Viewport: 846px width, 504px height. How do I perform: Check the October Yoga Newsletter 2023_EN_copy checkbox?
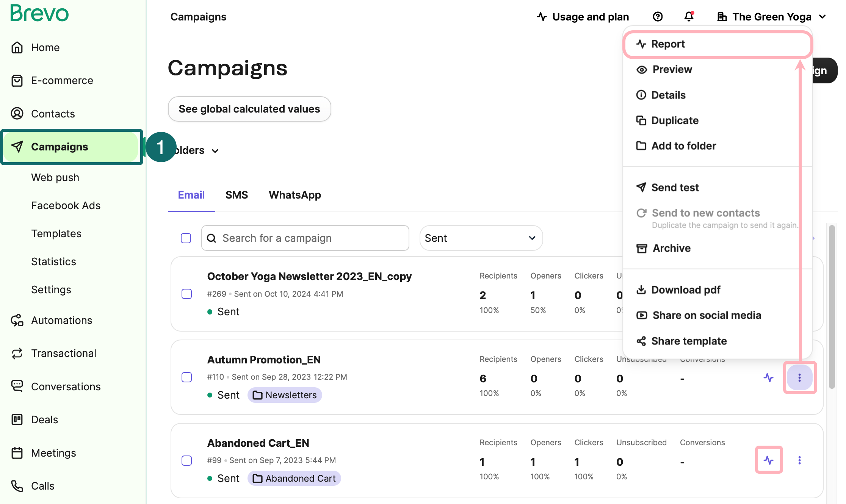pyautogui.click(x=186, y=294)
